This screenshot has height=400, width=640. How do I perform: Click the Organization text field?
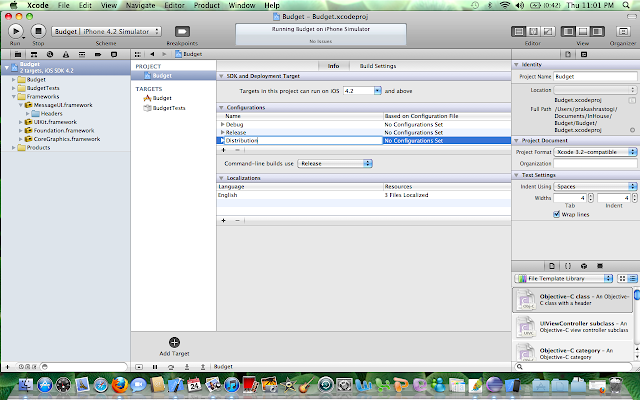[595, 163]
